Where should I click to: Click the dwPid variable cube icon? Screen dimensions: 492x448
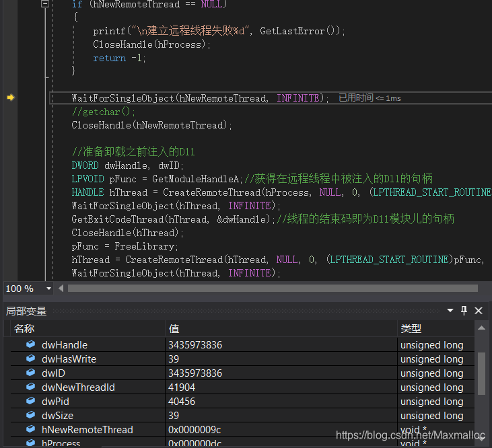[30, 401]
